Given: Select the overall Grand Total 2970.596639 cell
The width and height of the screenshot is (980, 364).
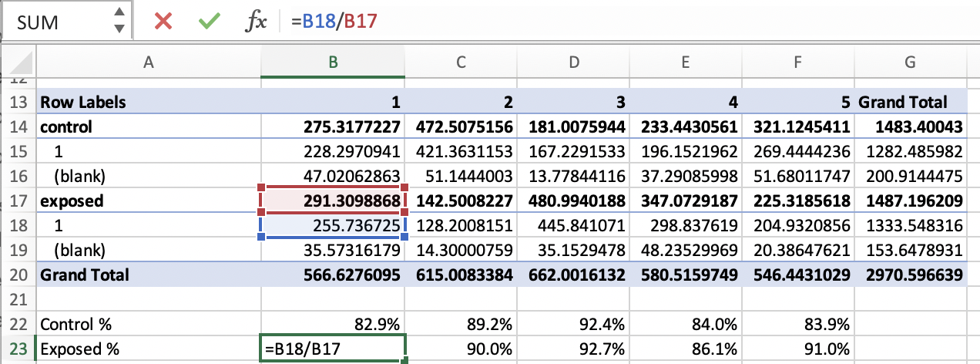Looking at the screenshot, I should (910, 275).
